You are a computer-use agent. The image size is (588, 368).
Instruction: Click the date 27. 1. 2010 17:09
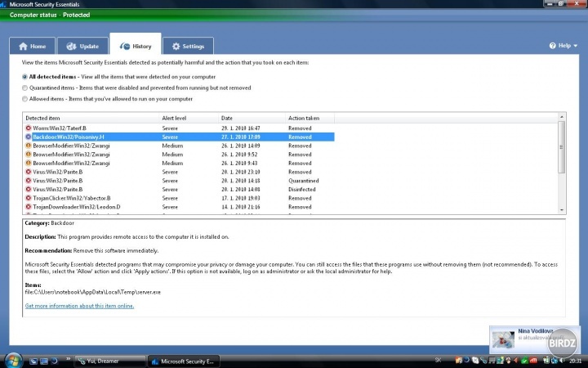[240, 137]
